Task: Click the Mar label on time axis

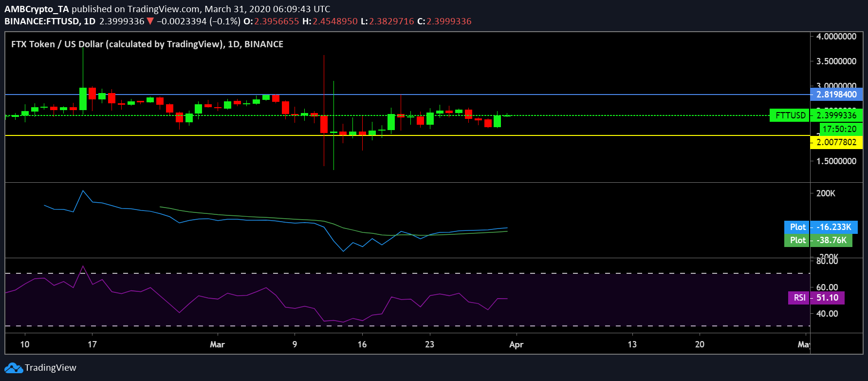Action: point(217,344)
